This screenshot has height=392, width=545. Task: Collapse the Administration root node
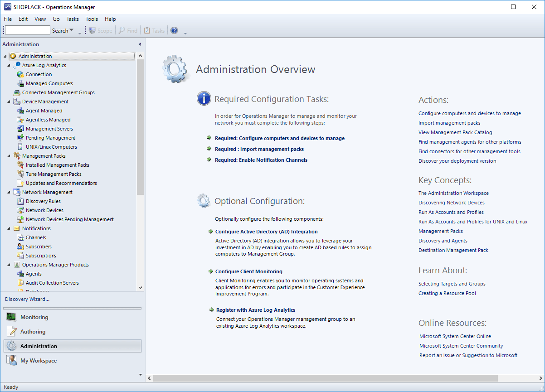click(5, 56)
